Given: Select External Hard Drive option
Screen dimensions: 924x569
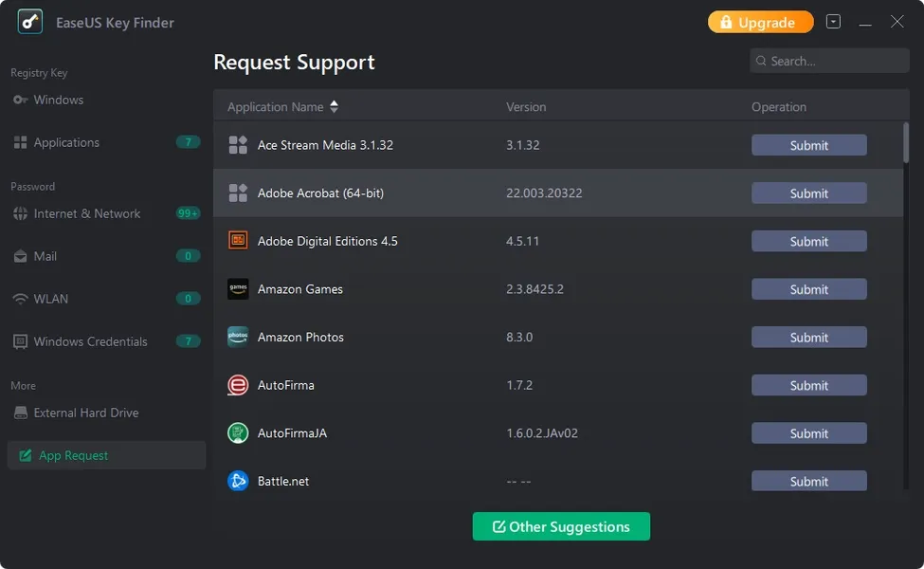Looking at the screenshot, I should 85,413.
